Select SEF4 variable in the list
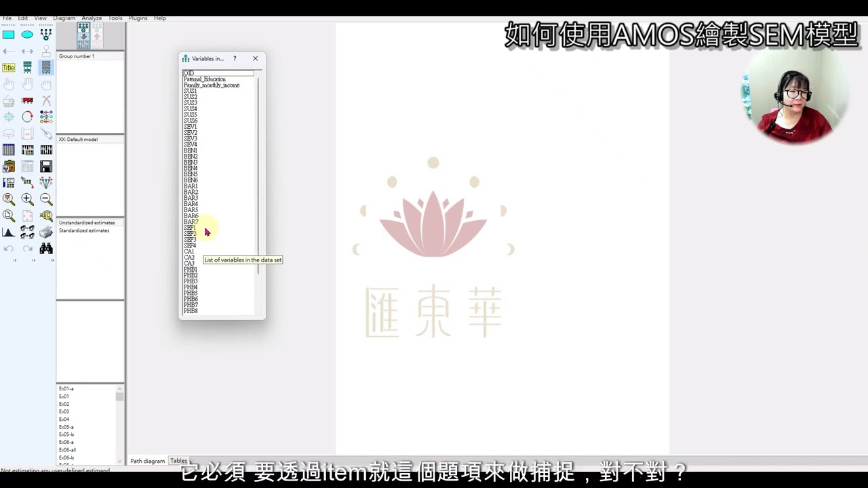Screen dimensions: 868x488 (190, 245)
